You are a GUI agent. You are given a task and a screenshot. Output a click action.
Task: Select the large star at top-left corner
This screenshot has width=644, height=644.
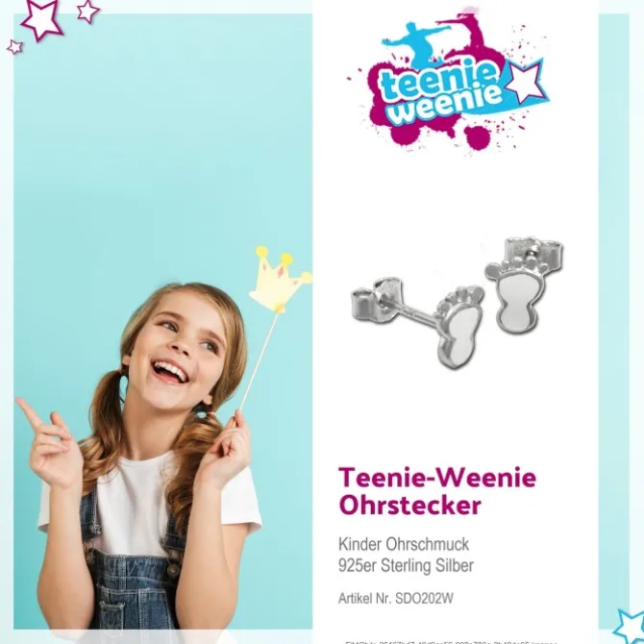click(41, 18)
